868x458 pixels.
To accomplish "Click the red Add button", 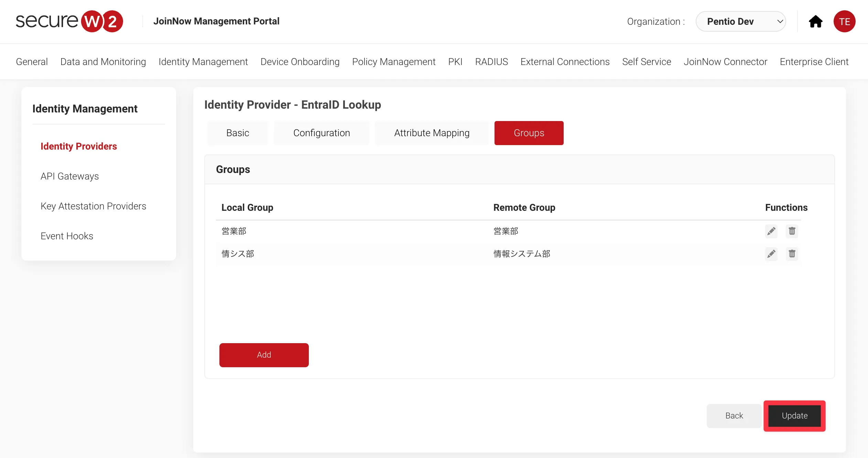I will [x=264, y=355].
